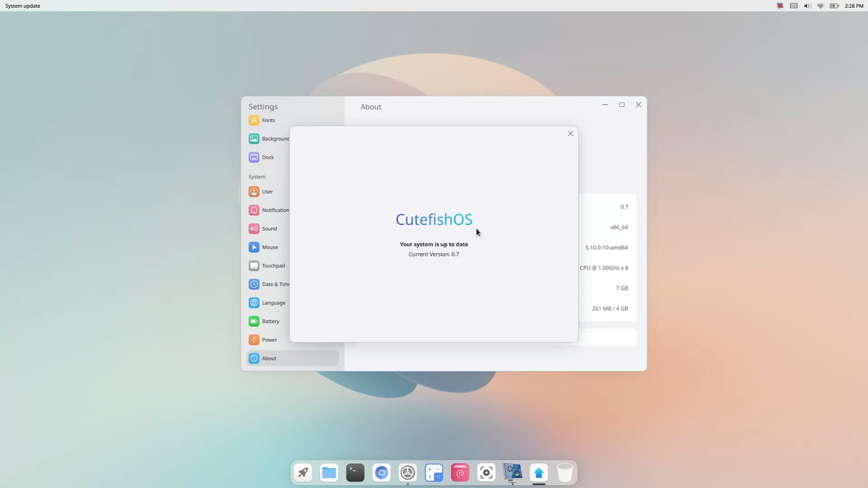The height and width of the screenshot is (488, 868).
Task: Open the file manager folder in the dock
Action: tap(329, 473)
